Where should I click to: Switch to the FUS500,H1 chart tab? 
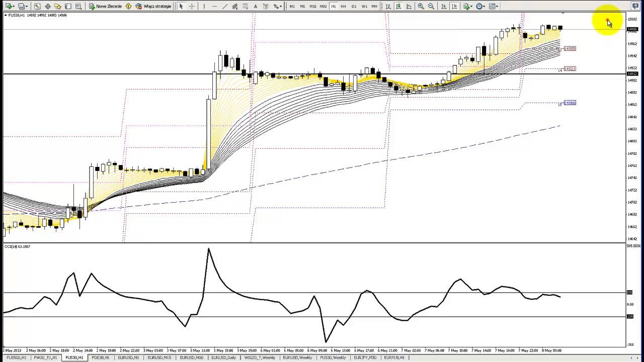point(16,358)
